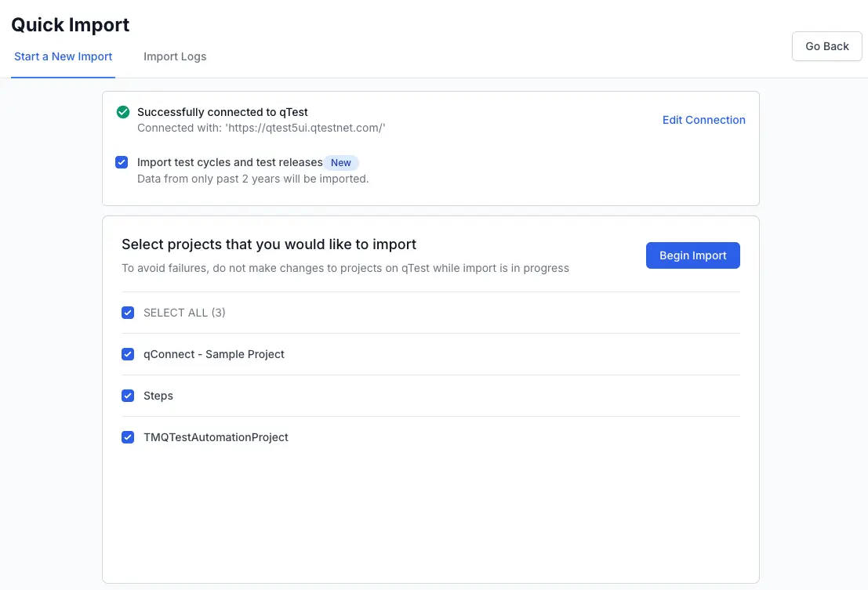Uncheck the SELECT ALL checkbox
This screenshot has width=868, height=590.
(x=128, y=313)
